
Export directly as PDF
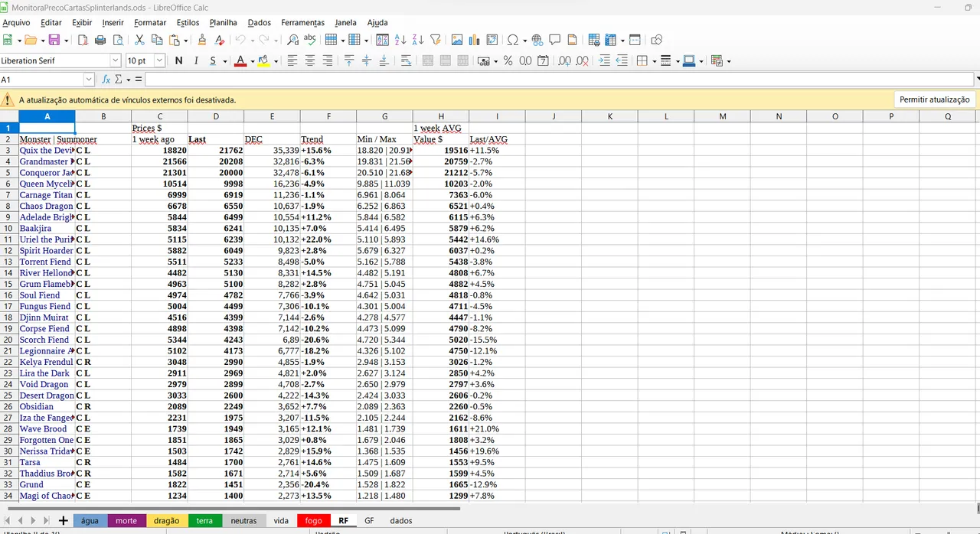coord(83,40)
